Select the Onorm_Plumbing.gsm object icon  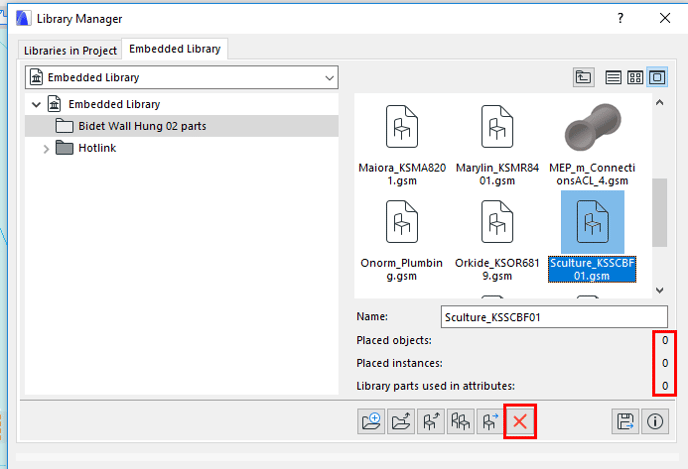pos(402,222)
